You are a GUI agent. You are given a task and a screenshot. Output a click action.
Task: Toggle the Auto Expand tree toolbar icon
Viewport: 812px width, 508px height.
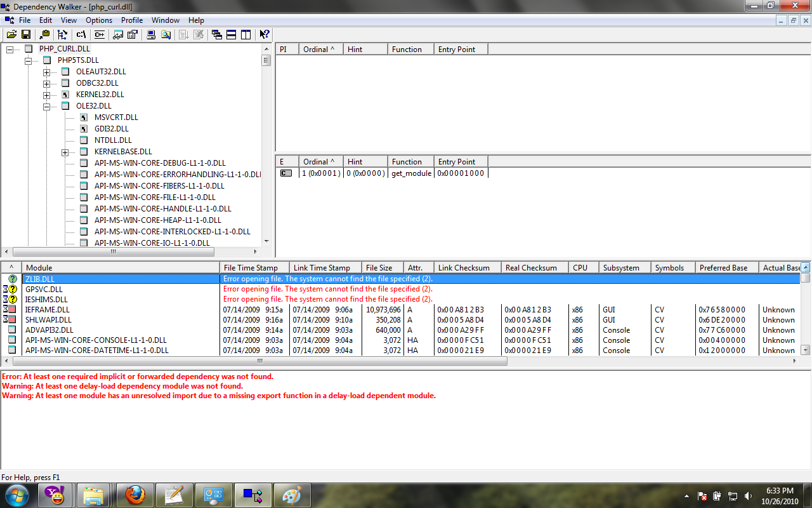click(62, 34)
